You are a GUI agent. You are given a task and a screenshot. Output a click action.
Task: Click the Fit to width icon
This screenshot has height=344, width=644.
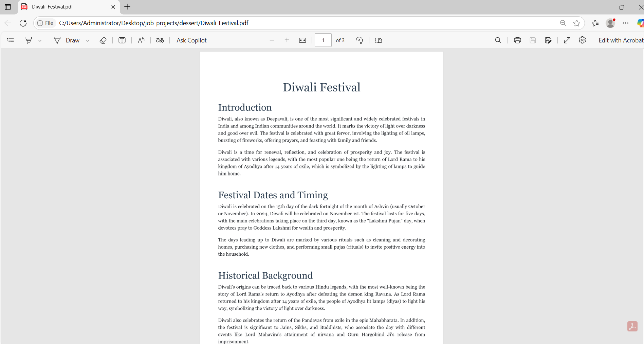(302, 40)
